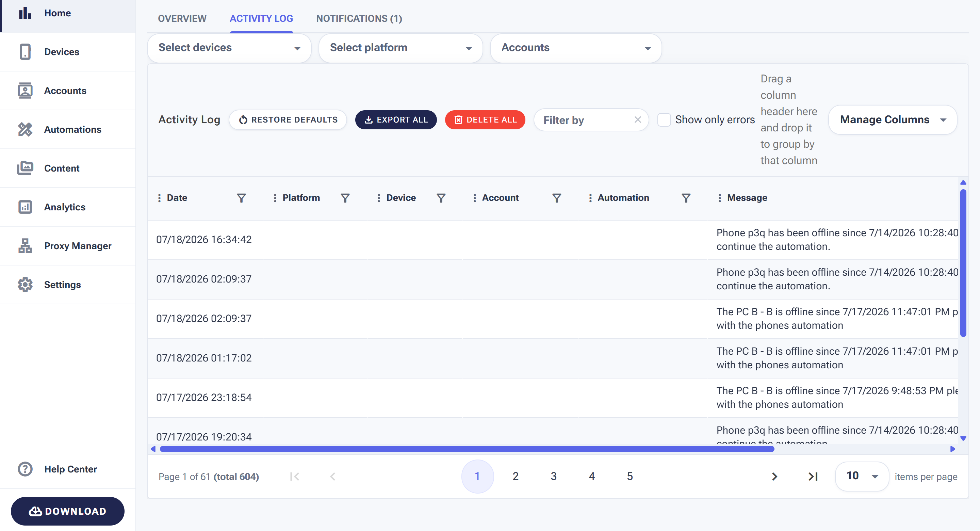Click the 'Page 1 of 61' text

pos(184,477)
